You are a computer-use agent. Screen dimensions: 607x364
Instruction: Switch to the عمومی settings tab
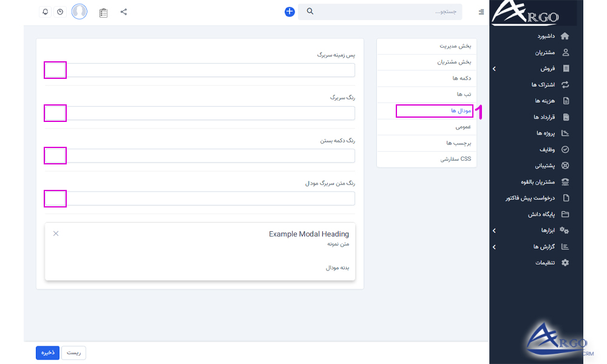point(463,126)
